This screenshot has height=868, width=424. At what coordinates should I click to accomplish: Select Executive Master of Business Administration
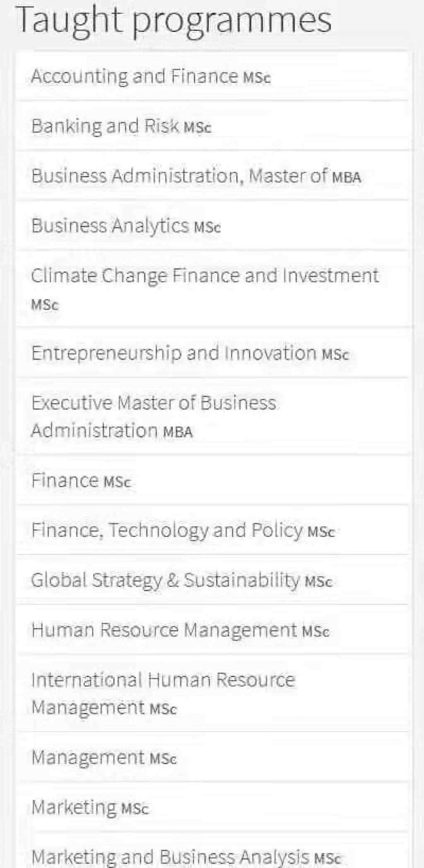pyautogui.click(x=212, y=416)
